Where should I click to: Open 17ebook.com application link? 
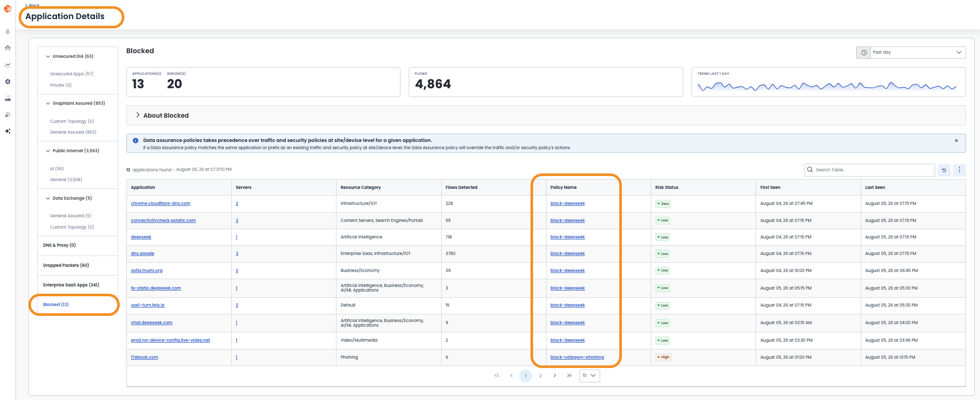[144, 357]
